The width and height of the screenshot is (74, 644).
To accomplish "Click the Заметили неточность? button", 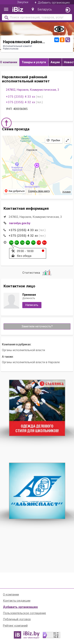I will [x=37, y=326].
